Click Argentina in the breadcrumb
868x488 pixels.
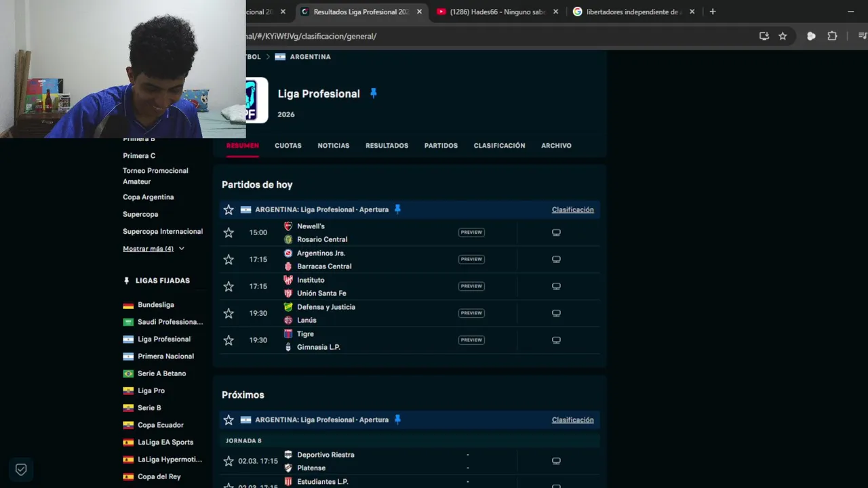pos(310,57)
